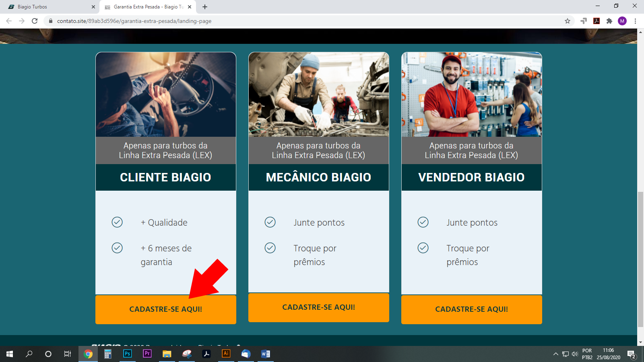Image resolution: width=644 pixels, height=362 pixels.
Task: Open Photoshop from the taskbar
Action: (x=128, y=354)
